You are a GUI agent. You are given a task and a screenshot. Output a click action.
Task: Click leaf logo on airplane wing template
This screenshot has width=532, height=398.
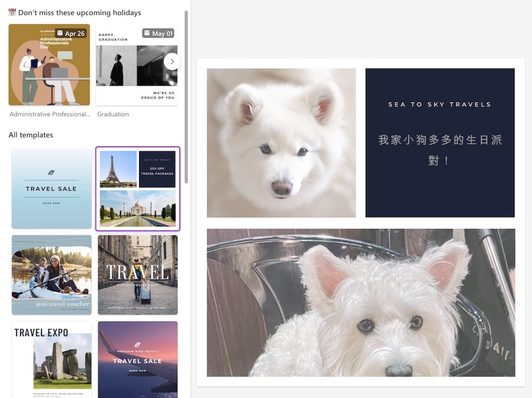[138, 345]
